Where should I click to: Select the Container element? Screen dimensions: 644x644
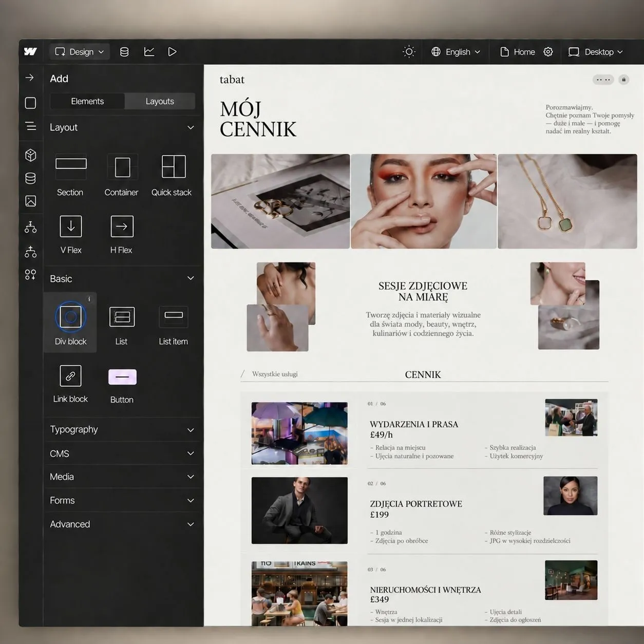pos(122,175)
